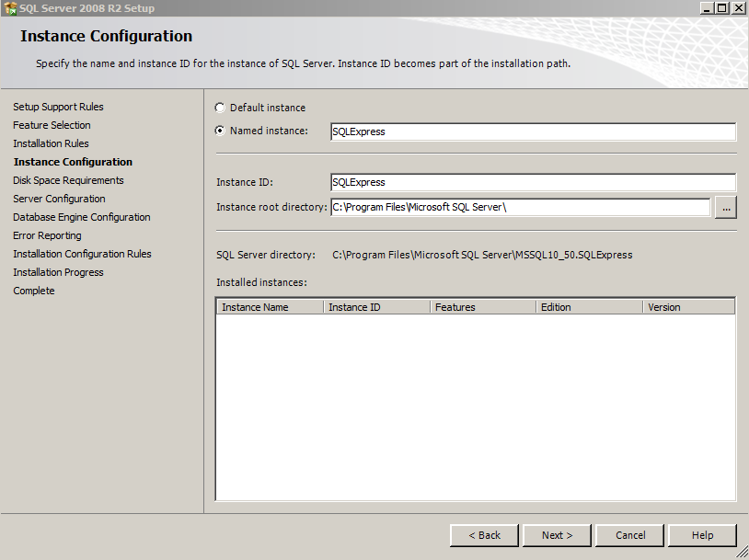Image resolution: width=749 pixels, height=560 pixels.
Task: Open the browse button for root directory
Action: coord(726,208)
